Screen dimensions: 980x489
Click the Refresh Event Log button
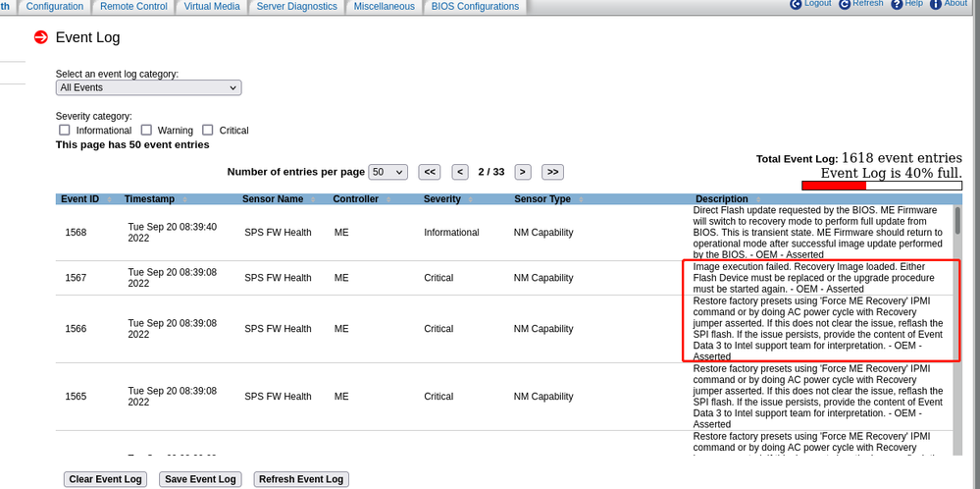pos(301,479)
